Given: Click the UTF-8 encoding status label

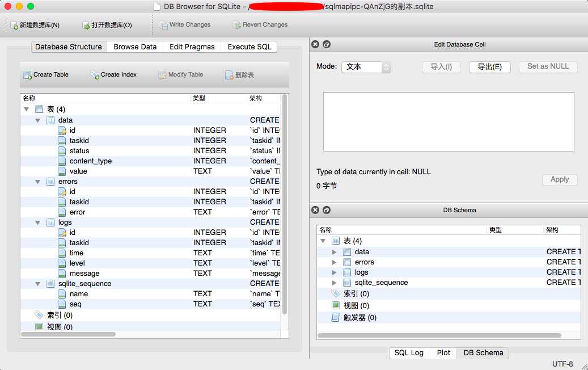Looking at the screenshot, I should 562,364.
